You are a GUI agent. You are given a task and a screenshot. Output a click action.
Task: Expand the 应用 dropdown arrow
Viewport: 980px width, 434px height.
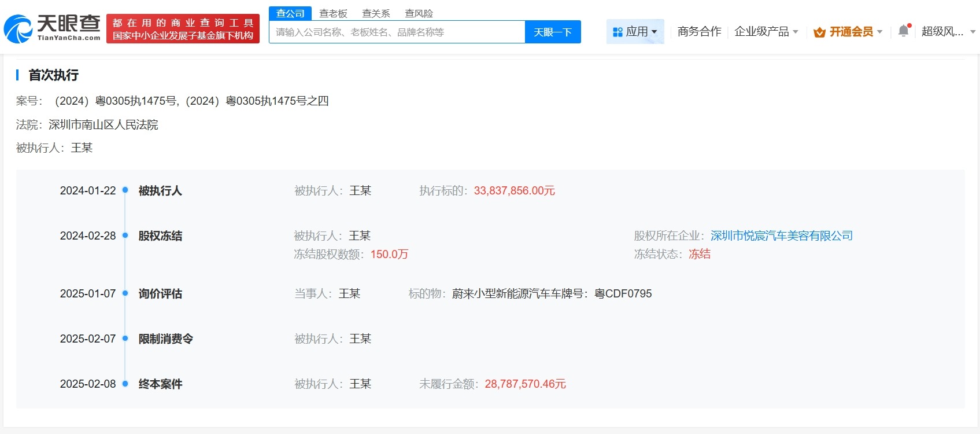[654, 32]
